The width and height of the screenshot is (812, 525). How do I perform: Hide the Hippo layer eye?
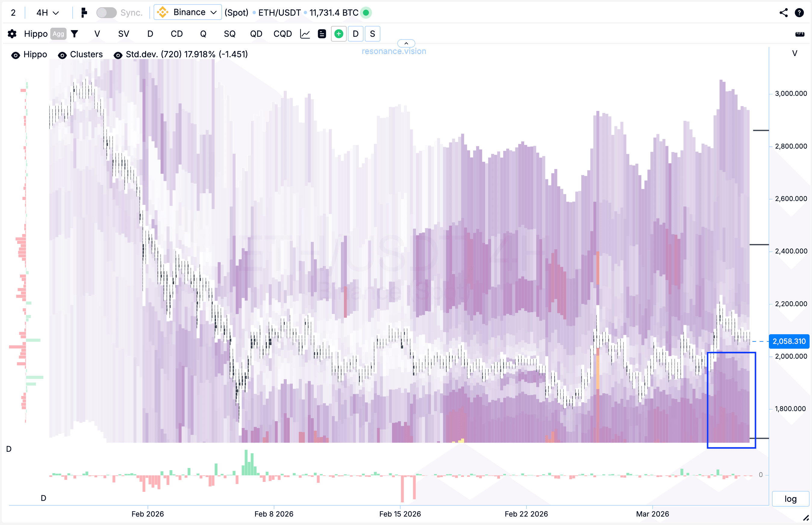[15, 55]
